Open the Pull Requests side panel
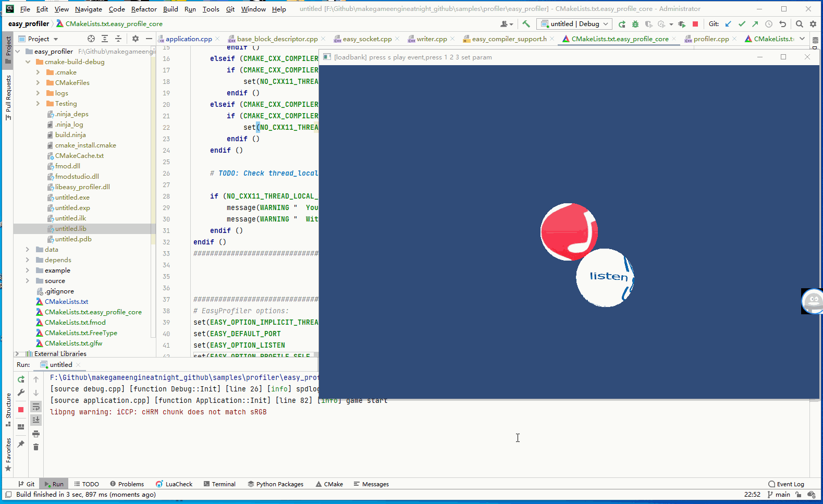This screenshot has height=504, width=823. [x=8, y=97]
